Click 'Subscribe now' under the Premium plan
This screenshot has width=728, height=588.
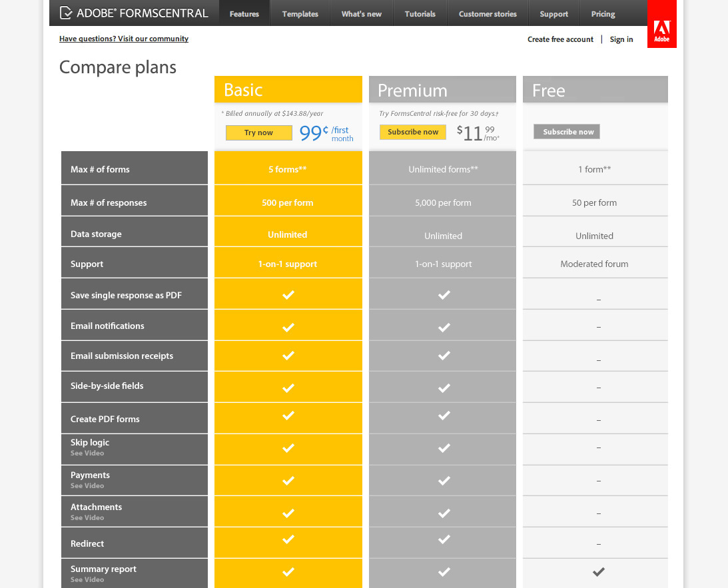tap(413, 132)
